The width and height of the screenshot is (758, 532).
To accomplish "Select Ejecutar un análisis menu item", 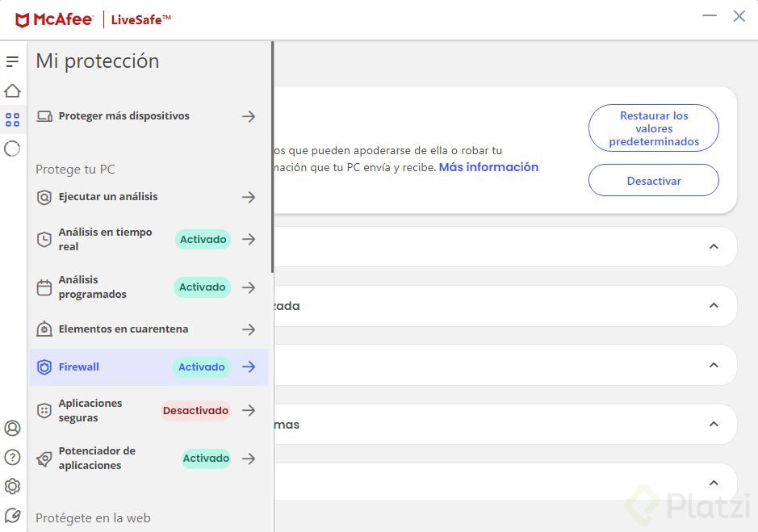I will pos(149,197).
